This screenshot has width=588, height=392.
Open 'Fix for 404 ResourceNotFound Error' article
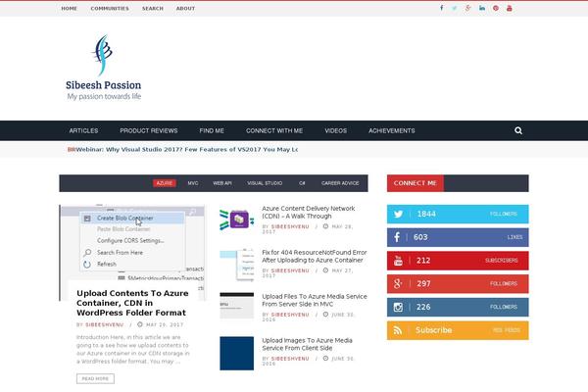coord(315,256)
